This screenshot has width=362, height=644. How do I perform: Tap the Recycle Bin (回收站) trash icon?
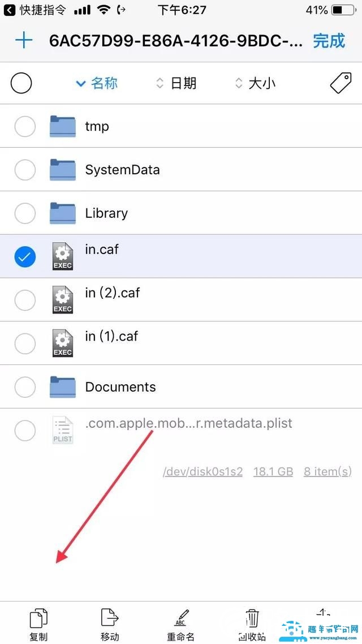(252, 619)
